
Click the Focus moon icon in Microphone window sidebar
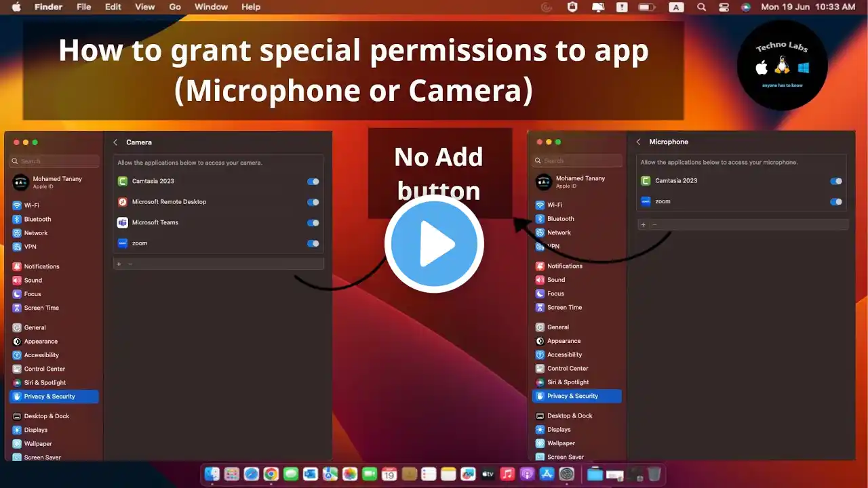point(540,293)
